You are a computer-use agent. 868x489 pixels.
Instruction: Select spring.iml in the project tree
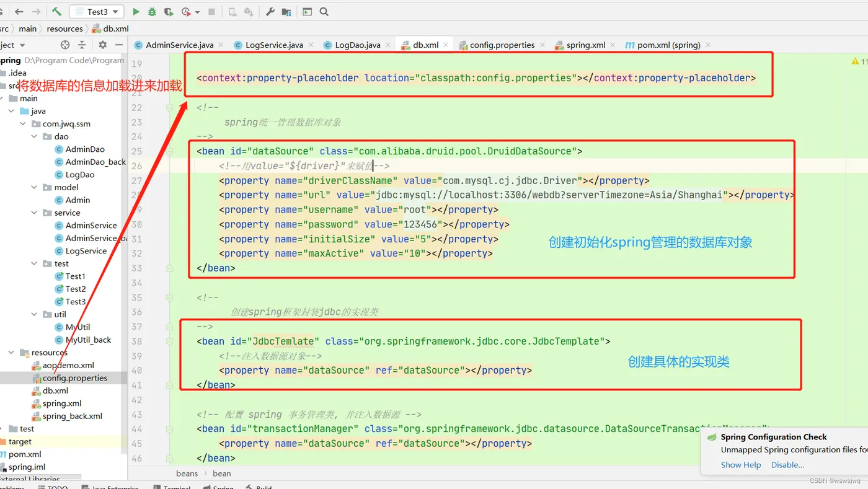(x=23, y=467)
